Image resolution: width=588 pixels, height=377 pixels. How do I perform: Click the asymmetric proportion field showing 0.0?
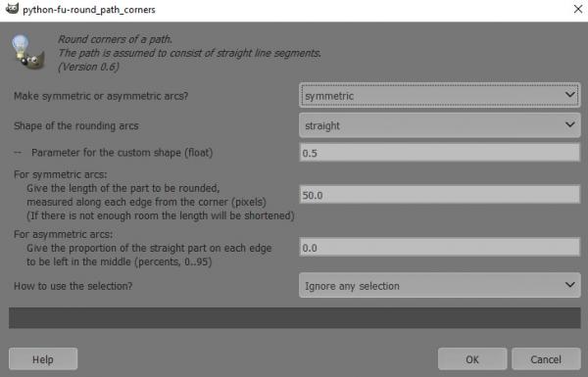(439, 248)
